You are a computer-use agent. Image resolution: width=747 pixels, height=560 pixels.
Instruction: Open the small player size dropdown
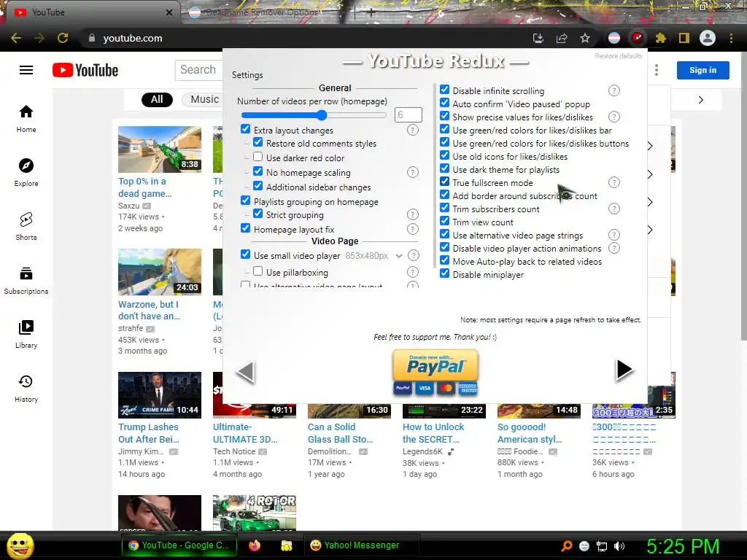pos(374,256)
